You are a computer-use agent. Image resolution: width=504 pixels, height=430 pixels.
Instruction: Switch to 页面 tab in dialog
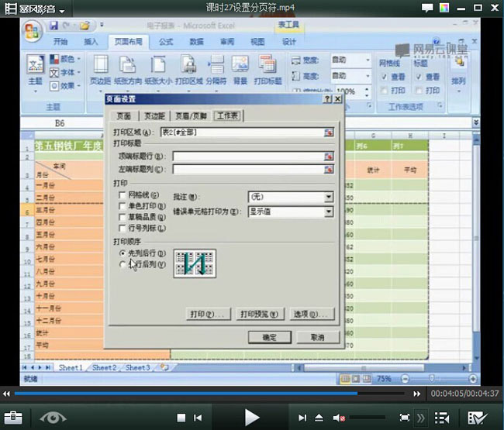(x=124, y=116)
